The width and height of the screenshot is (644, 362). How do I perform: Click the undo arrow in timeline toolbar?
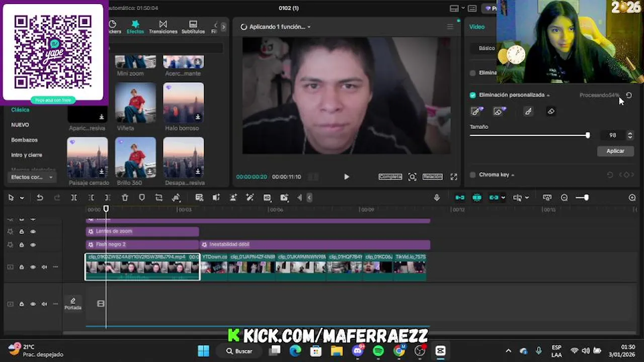[x=40, y=198]
